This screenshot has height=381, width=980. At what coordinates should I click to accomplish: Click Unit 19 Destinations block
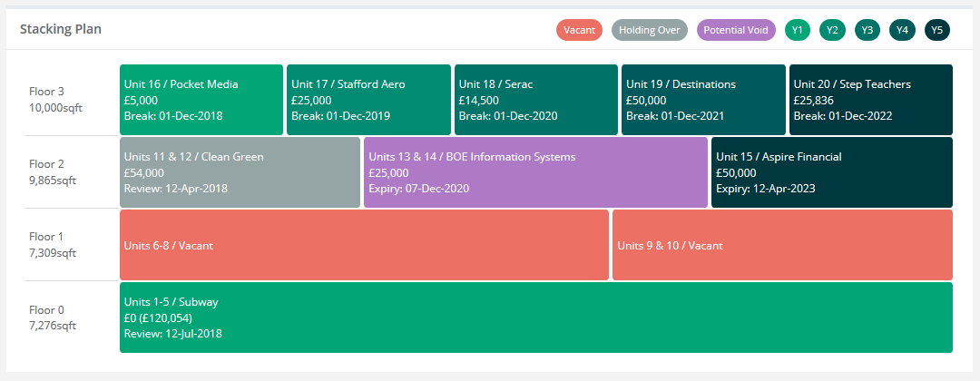(x=703, y=100)
